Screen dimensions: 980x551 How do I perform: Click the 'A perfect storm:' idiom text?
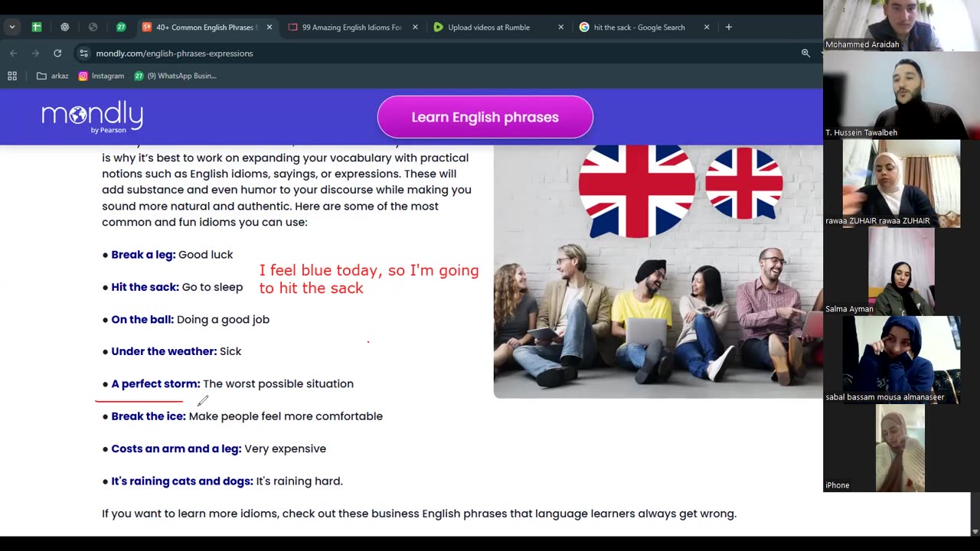155,384
